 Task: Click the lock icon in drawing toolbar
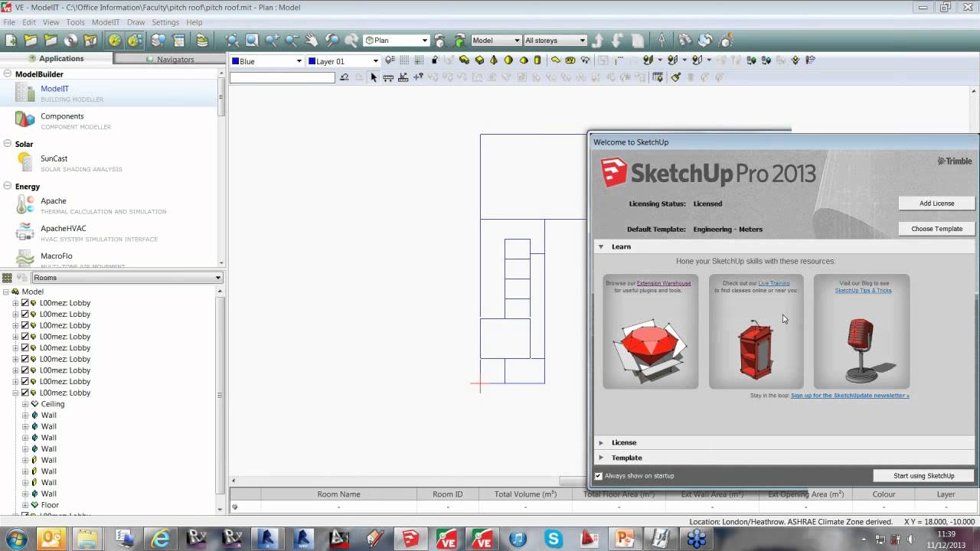tap(435, 60)
